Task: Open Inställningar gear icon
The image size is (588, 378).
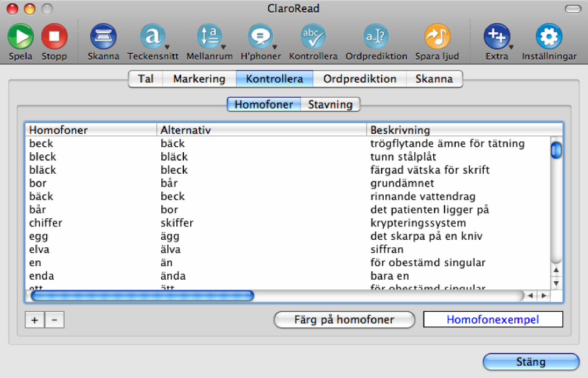Action: pyautogui.click(x=549, y=37)
